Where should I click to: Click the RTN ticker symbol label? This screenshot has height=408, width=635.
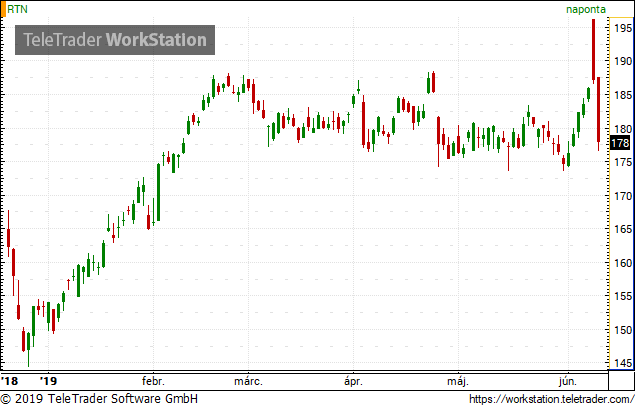17,9
